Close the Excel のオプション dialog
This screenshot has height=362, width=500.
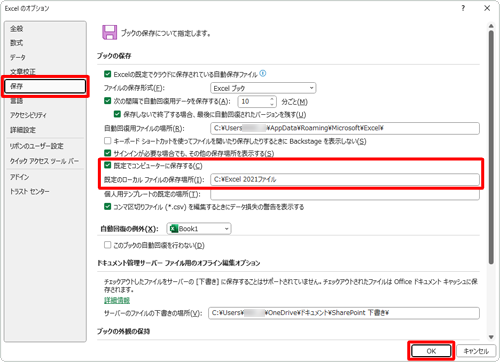(x=487, y=8)
